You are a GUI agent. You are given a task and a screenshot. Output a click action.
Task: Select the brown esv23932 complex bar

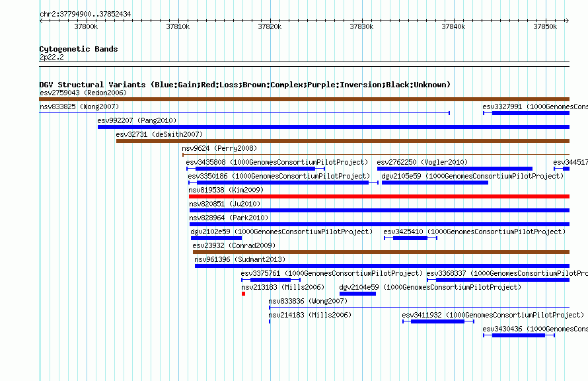pos(381,252)
